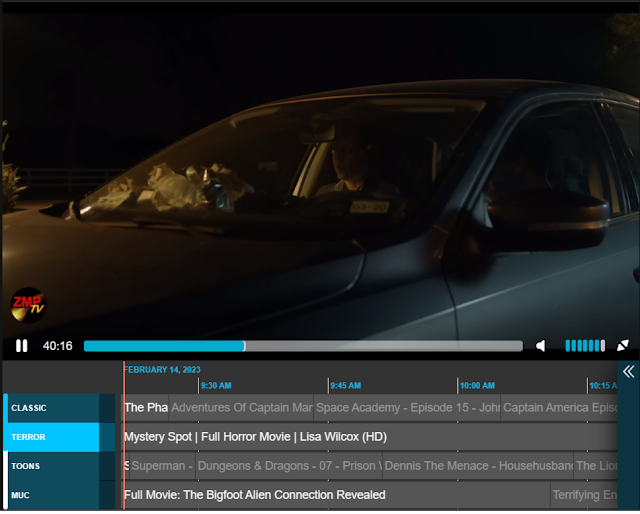The image size is (640, 514).
Task: Toggle fullscreen with the arrows icon
Action: click(x=623, y=345)
